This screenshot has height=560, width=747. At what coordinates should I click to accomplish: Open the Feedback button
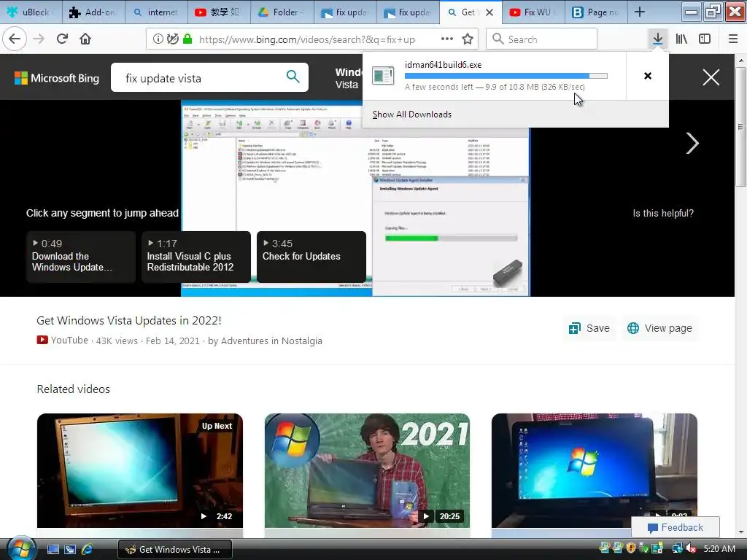675,527
